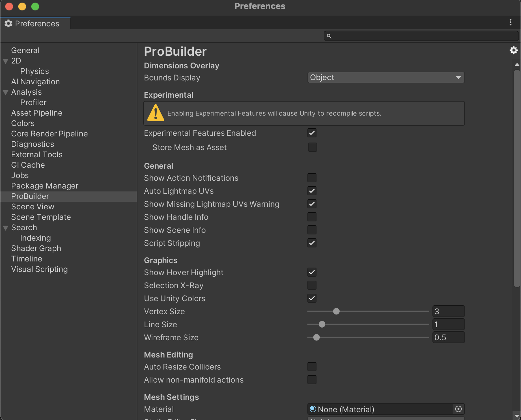The height and width of the screenshot is (420, 521).
Task: Enable Show Action Notifications checkbox
Action: click(x=312, y=178)
